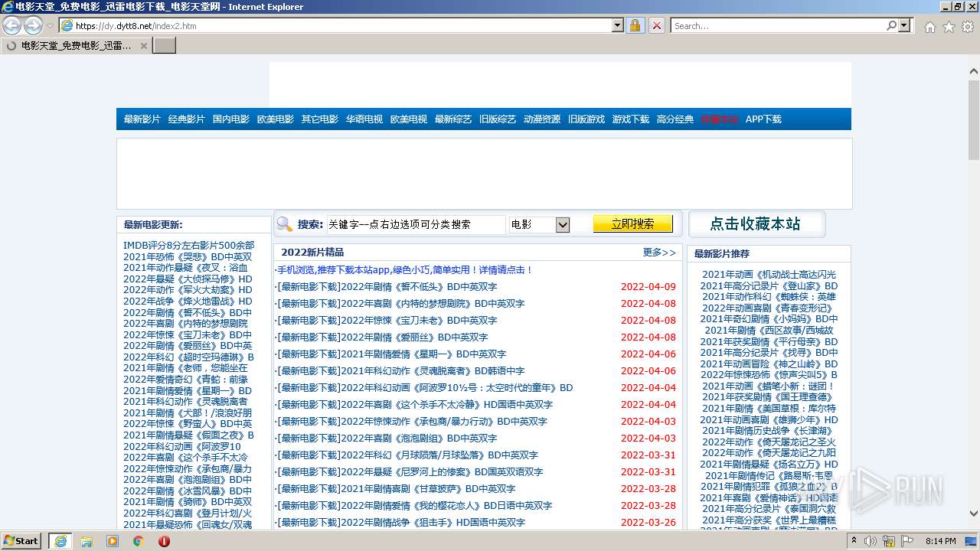Click the taskbar clock 8:14 PM
Screen dimensions: 980x551
940,541
